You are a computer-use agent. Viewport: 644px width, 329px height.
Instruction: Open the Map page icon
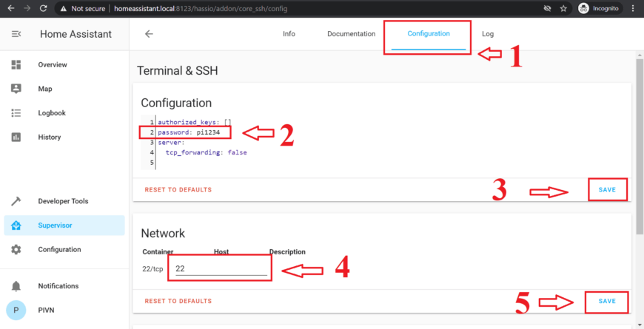16,89
